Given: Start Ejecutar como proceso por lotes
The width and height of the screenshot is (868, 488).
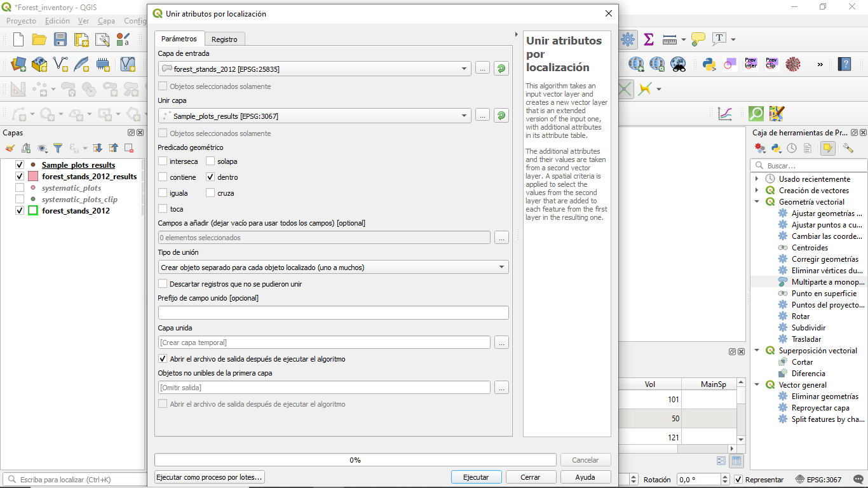Looking at the screenshot, I should coord(208,477).
